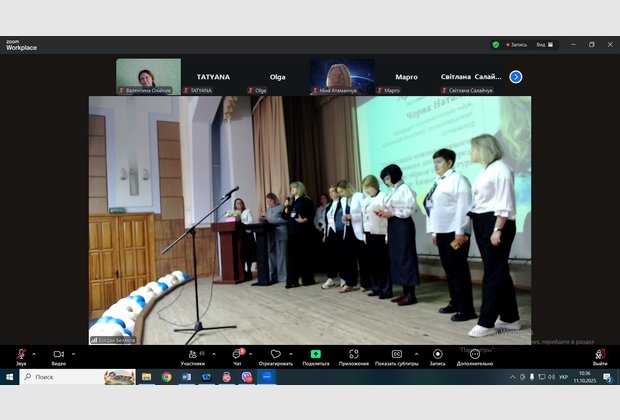Open Microsoft Word from the taskbar
This screenshot has height=420, width=620.
tap(187, 377)
